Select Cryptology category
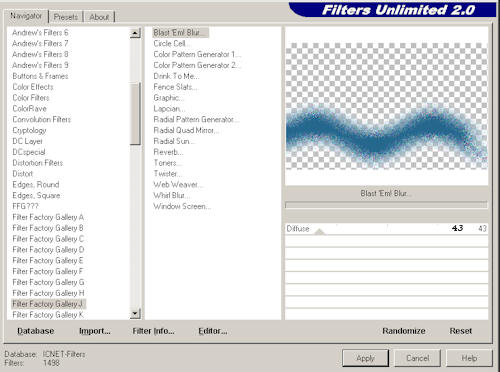This screenshot has width=500, height=372. [x=29, y=130]
